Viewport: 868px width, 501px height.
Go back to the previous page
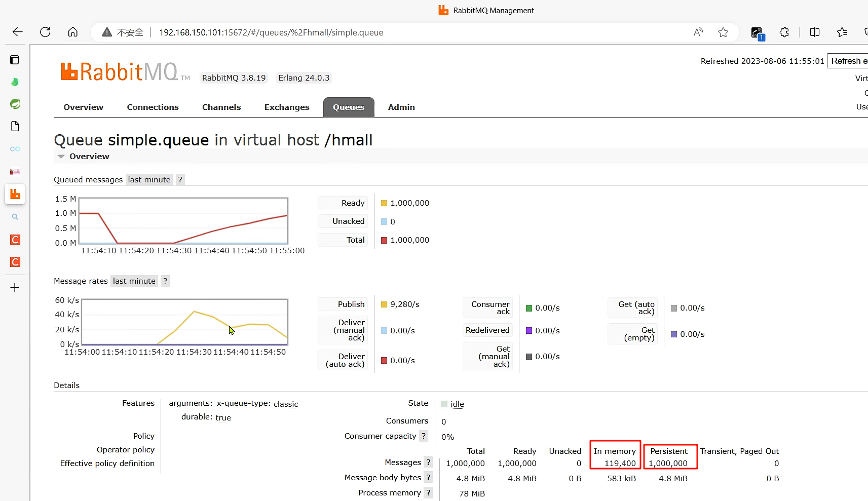[x=18, y=32]
